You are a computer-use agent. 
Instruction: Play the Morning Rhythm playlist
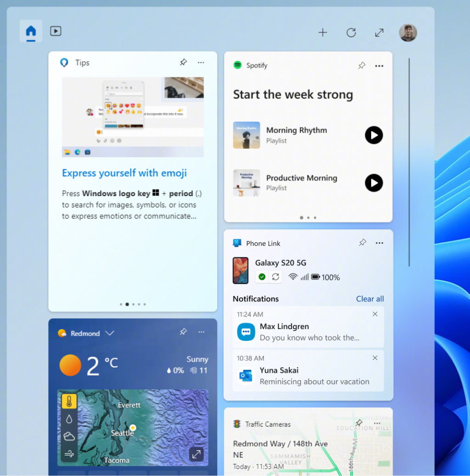coord(374,135)
